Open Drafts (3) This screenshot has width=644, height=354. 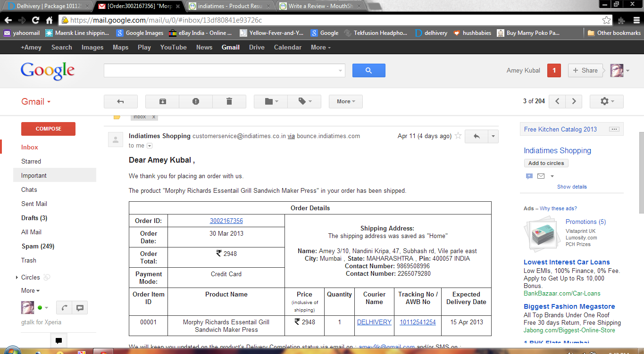[34, 218]
